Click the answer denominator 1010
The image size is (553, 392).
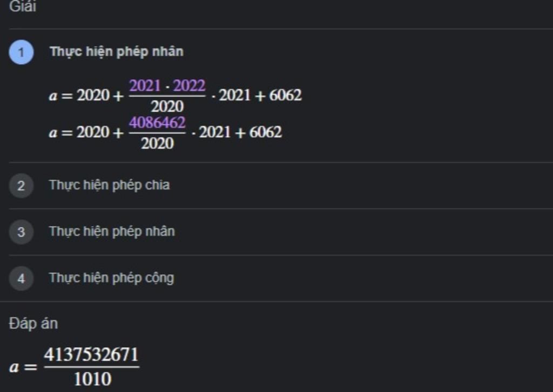point(92,379)
